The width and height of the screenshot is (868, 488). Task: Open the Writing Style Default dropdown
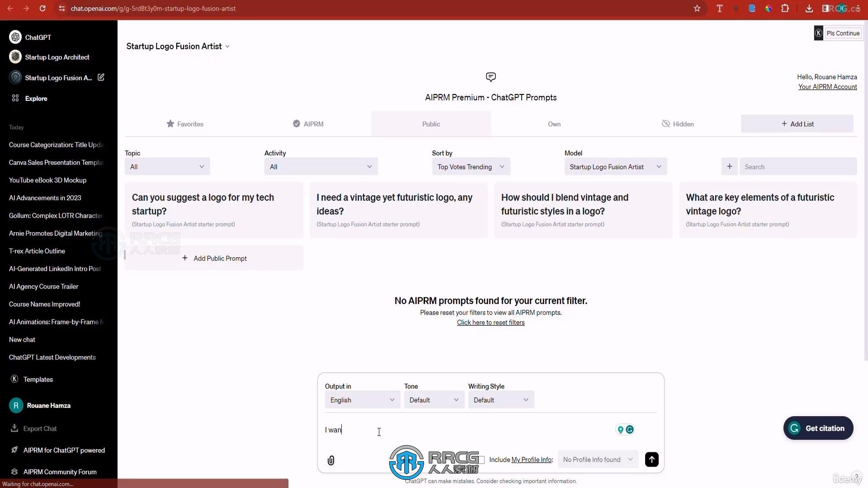pos(501,399)
